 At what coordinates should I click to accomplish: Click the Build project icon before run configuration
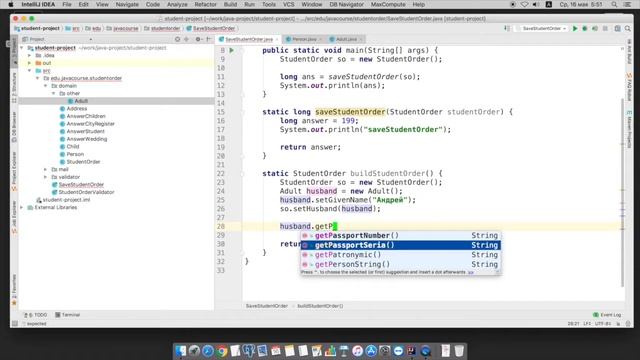click(x=507, y=29)
